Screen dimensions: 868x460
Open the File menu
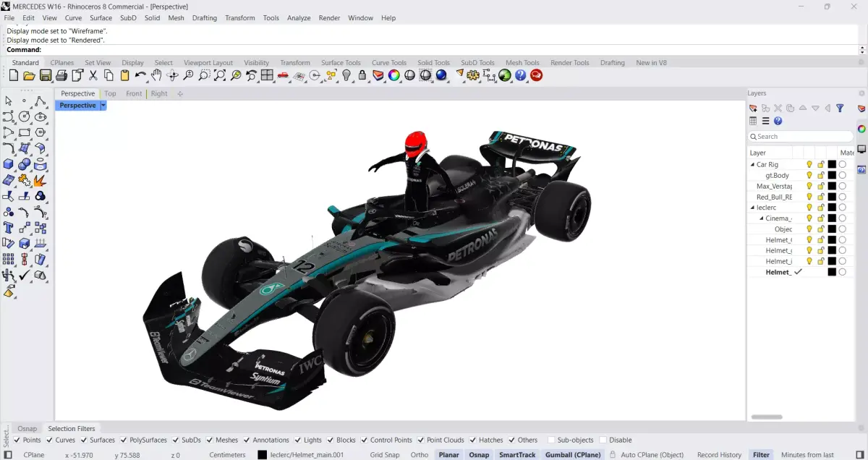9,18
